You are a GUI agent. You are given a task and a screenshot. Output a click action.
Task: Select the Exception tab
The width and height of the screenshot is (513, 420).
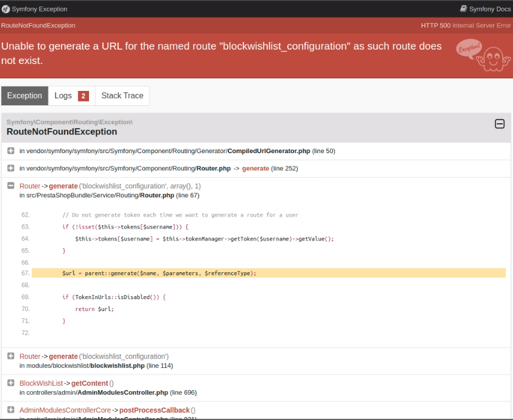click(x=25, y=96)
